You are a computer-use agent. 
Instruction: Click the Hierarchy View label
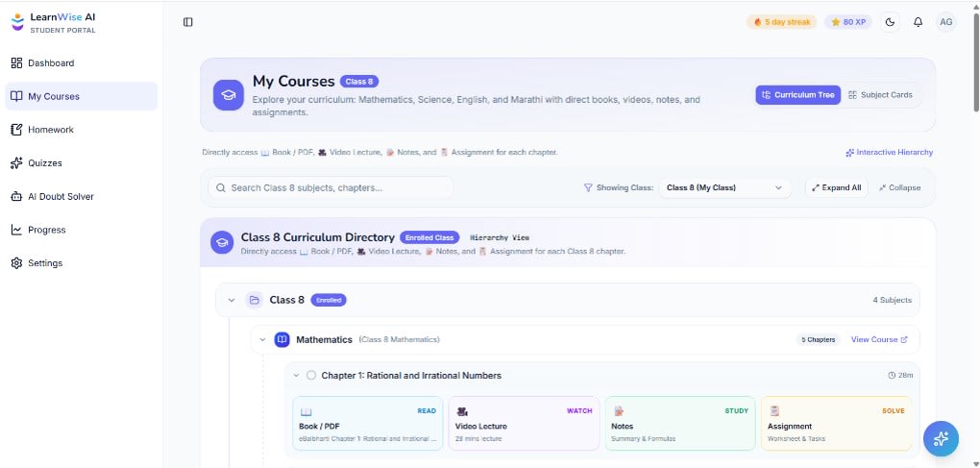500,238
